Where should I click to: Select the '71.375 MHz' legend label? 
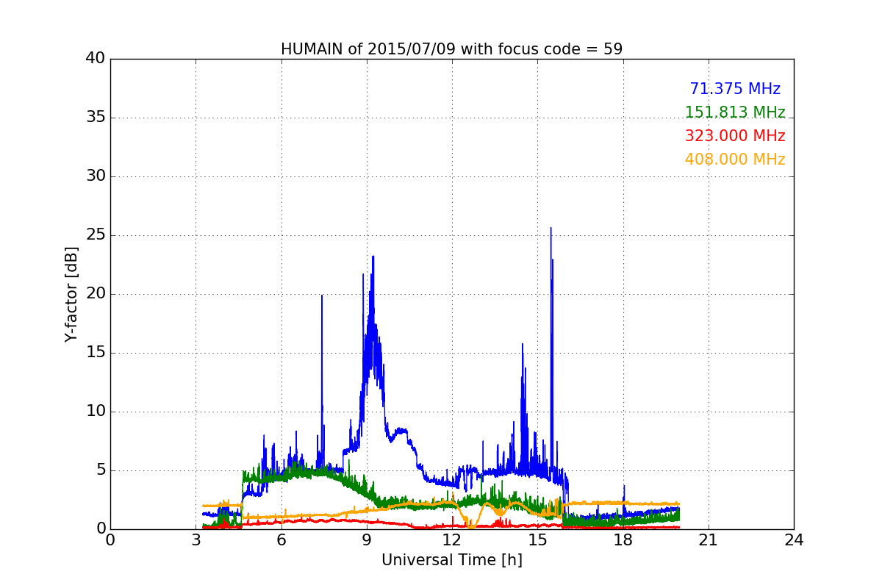735,89
